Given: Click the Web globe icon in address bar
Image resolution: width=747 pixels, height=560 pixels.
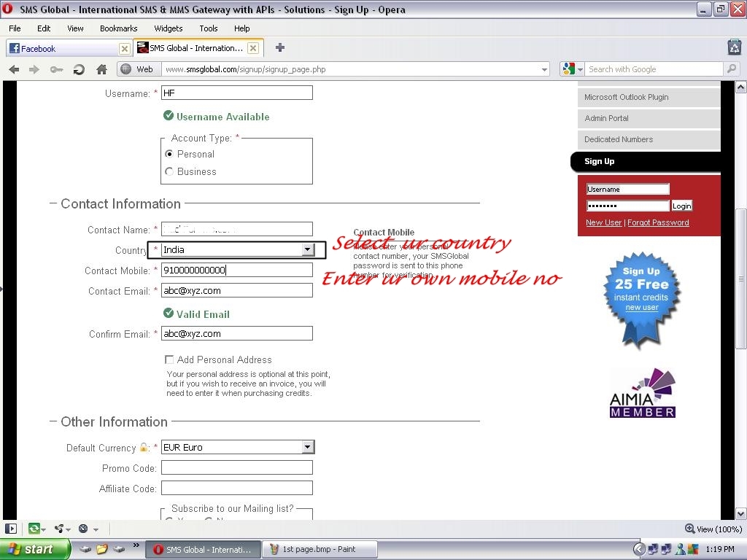Looking at the screenshot, I should [125, 69].
